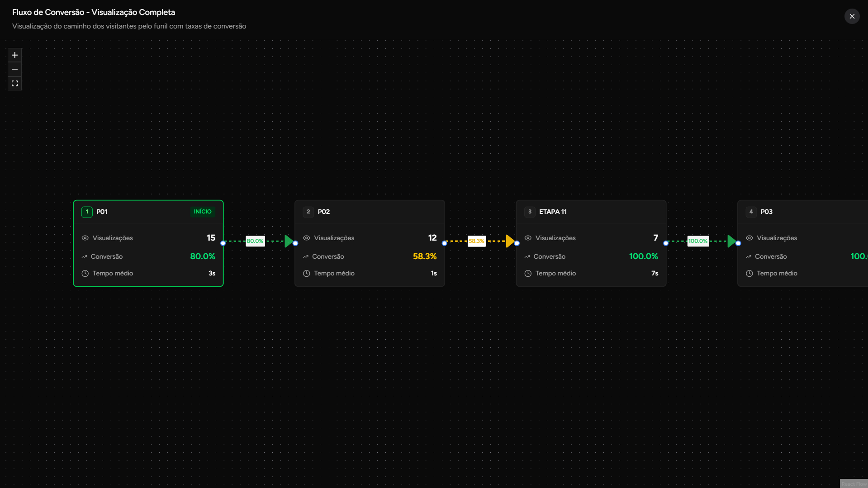Click the clock icon beside Tempo médio on P02
The width and height of the screenshot is (868, 488).
[x=306, y=273]
